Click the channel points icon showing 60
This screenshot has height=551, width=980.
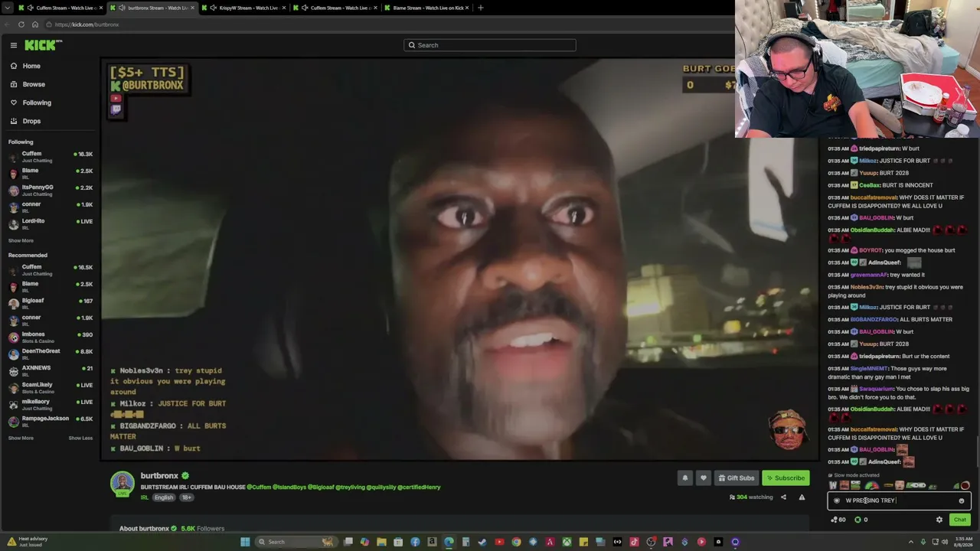point(838,520)
